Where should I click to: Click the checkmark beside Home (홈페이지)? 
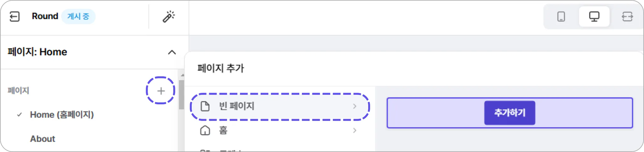click(x=19, y=115)
